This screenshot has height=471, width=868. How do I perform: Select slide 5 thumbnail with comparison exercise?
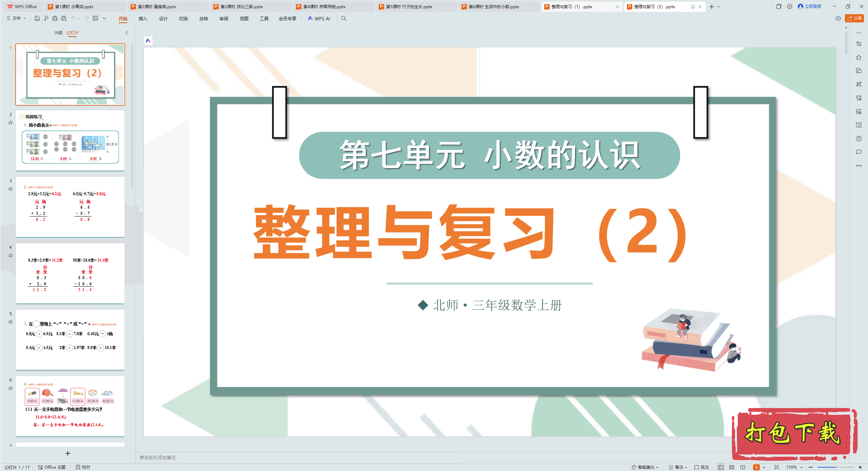coord(70,340)
